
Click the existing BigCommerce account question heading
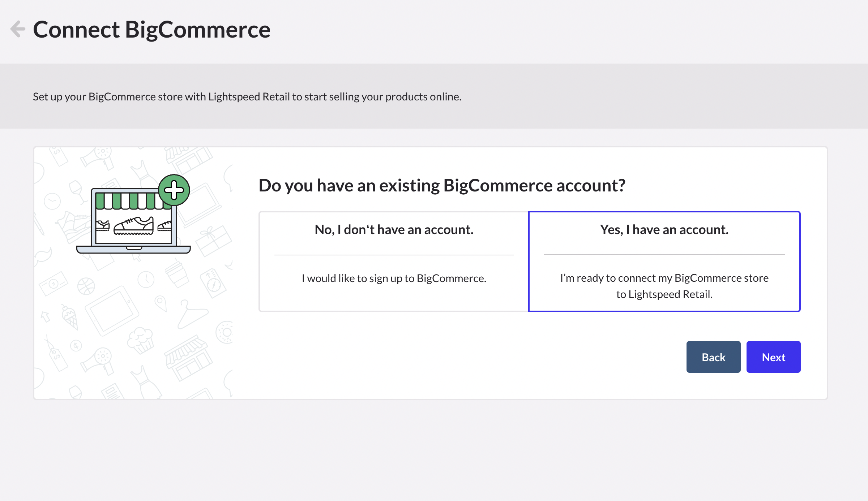(x=442, y=186)
